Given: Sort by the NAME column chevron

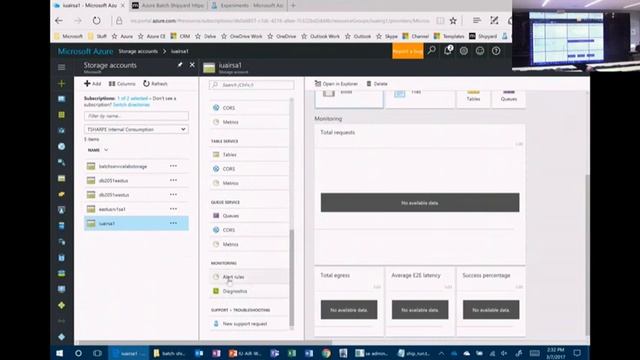Looking at the screenshot, I should click(x=106, y=150).
